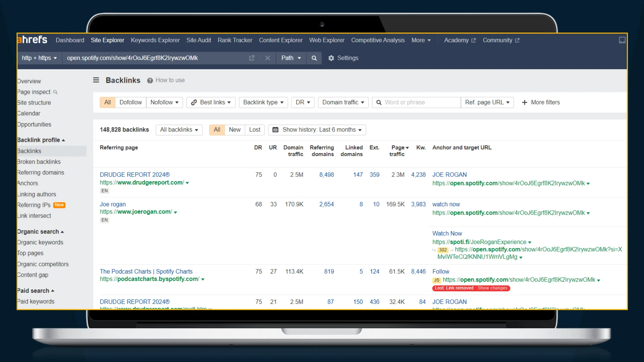Click Lost Link removed Show changes badge
The image size is (644, 362).
[471, 288]
